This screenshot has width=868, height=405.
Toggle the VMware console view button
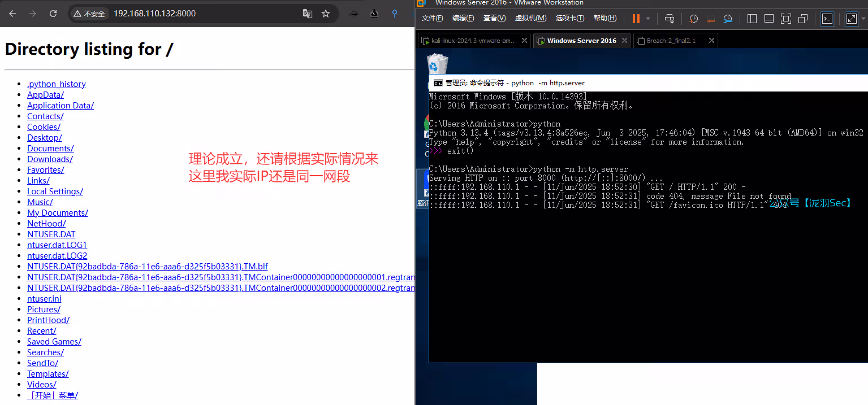point(827,19)
